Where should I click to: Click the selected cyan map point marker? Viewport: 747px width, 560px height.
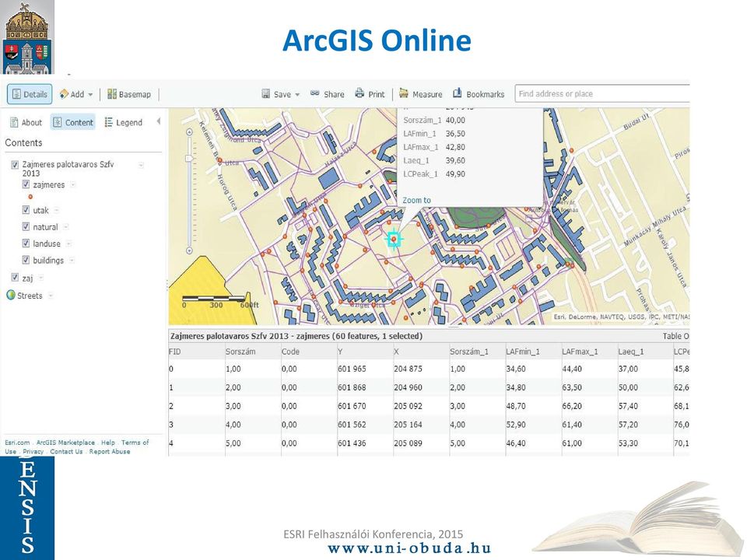pyautogui.click(x=394, y=239)
